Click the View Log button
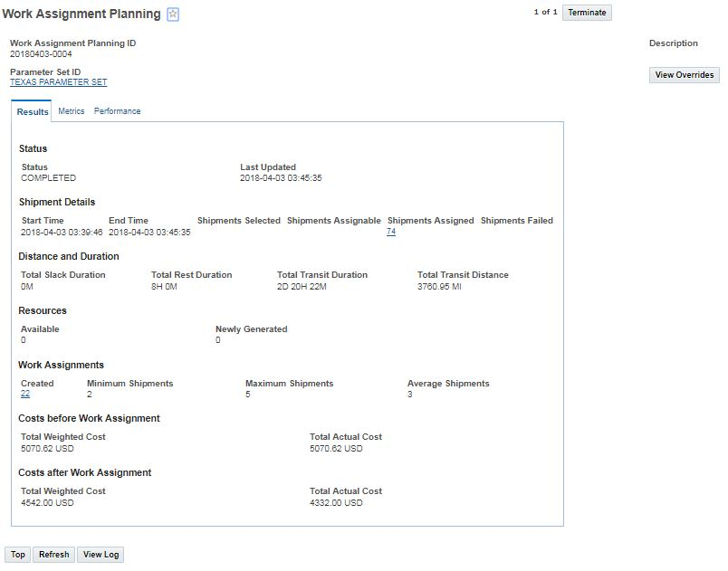This screenshot has width=728, height=571. (x=101, y=555)
